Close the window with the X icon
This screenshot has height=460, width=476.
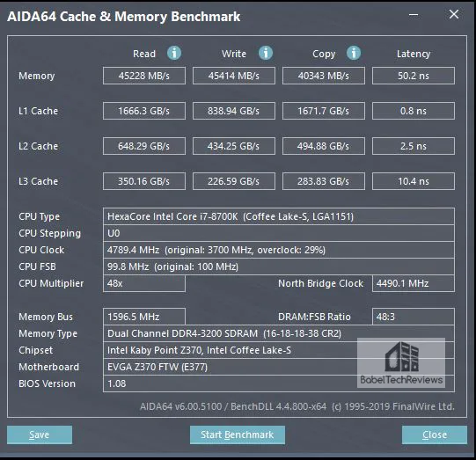point(454,14)
